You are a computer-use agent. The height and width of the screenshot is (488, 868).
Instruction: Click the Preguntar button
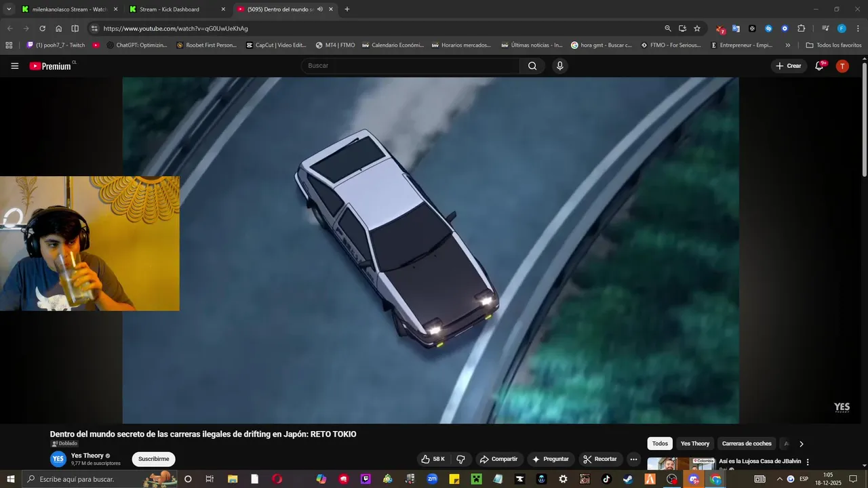(551, 459)
